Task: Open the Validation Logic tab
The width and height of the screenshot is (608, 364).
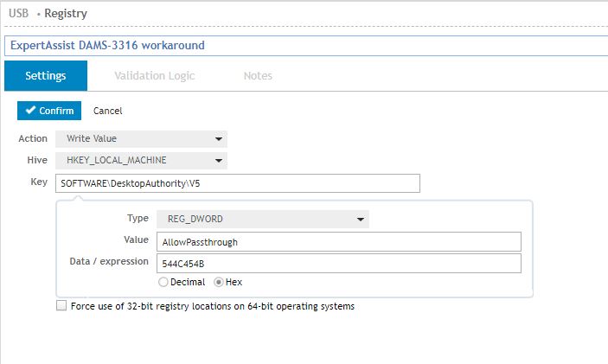Action: pos(154,76)
